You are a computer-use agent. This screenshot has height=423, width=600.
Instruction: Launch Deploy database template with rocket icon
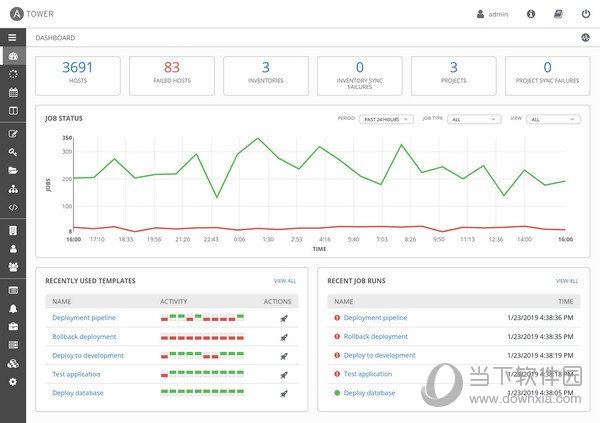tap(284, 394)
